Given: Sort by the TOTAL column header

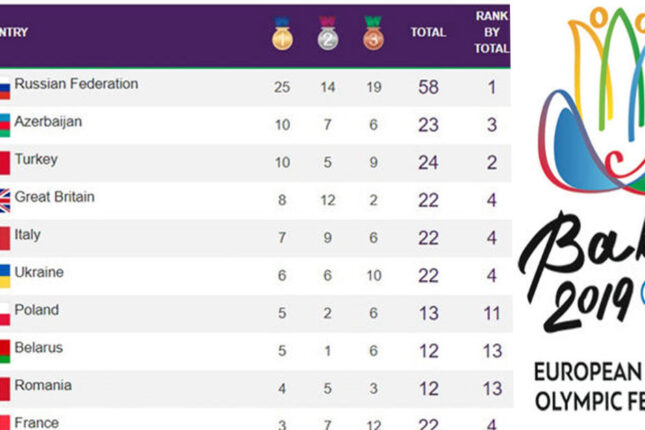Looking at the screenshot, I should pyautogui.click(x=428, y=32).
